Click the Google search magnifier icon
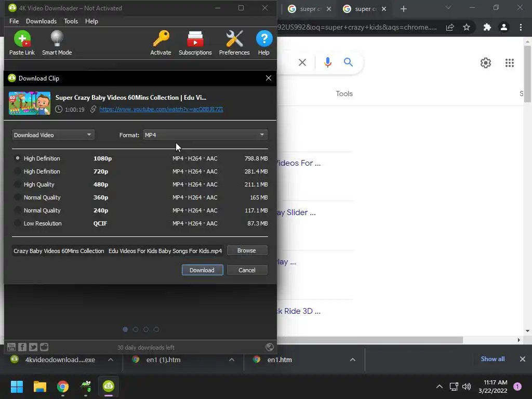Viewport: 532px width, 399px height. tap(348, 62)
